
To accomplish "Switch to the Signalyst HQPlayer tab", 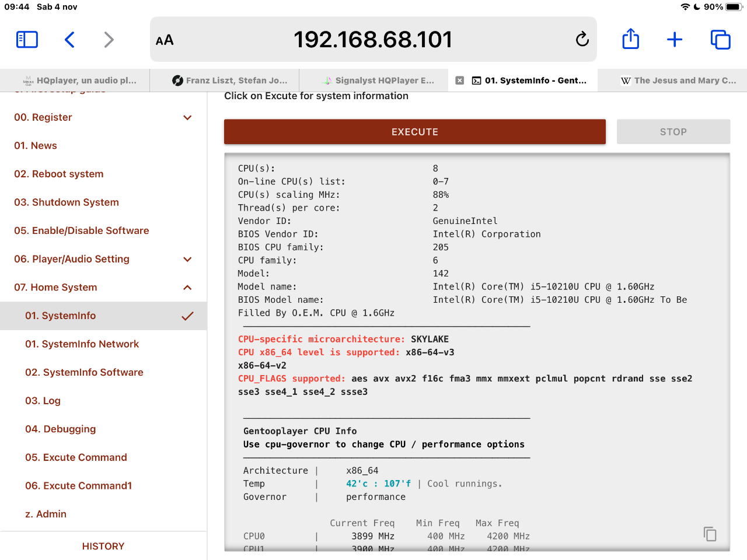I will tap(378, 80).
